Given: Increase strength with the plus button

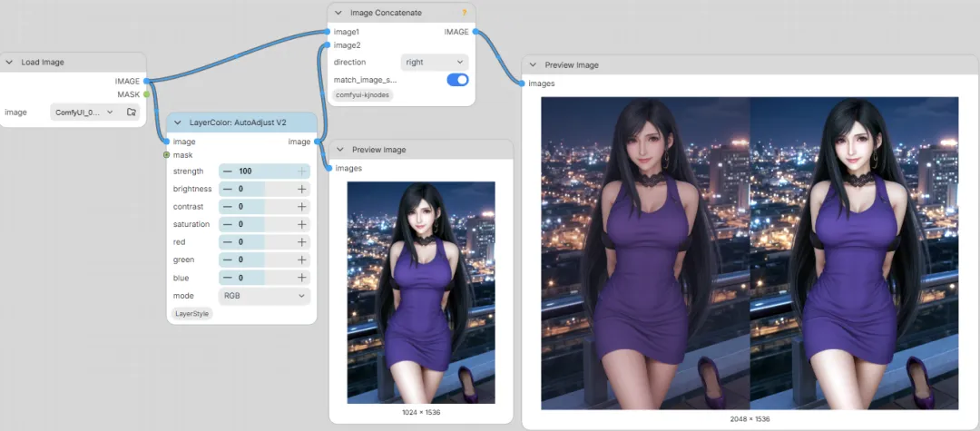Looking at the screenshot, I should coord(302,171).
